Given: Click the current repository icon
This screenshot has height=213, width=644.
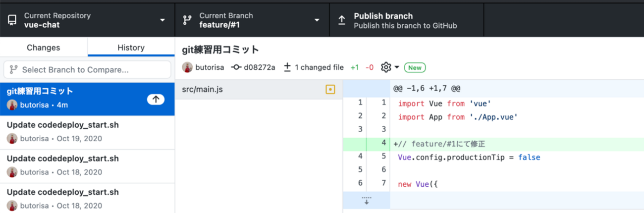Looking at the screenshot, I should [x=12, y=20].
